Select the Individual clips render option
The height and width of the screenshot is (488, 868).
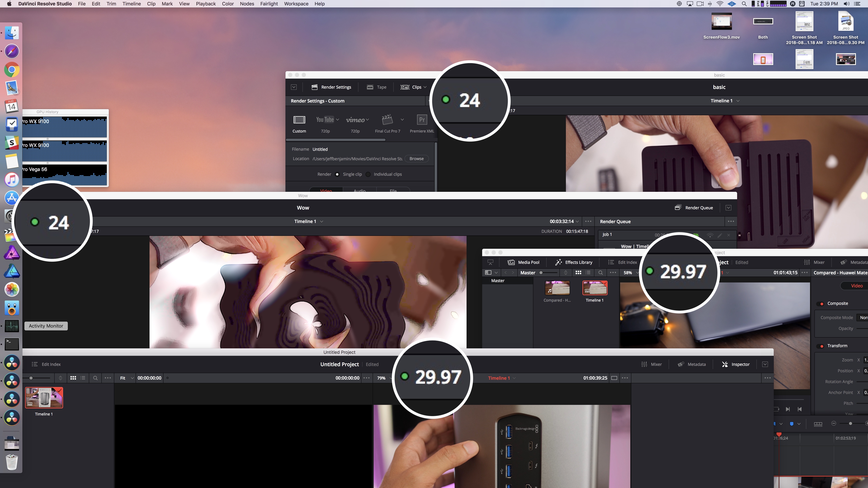[368, 174]
